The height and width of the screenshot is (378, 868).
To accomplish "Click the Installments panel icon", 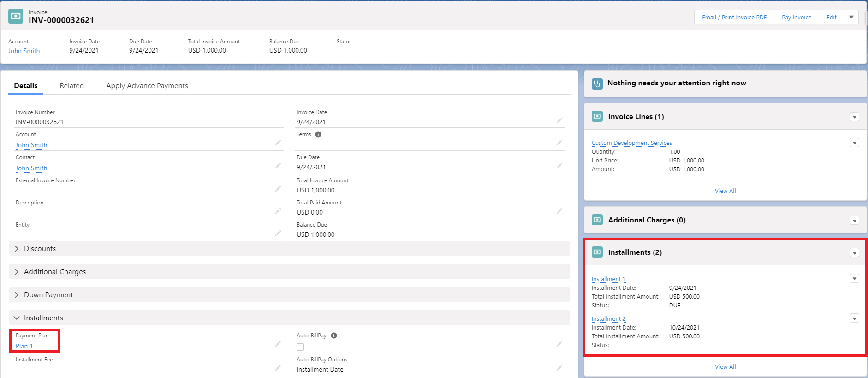I will tap(597, 252).
